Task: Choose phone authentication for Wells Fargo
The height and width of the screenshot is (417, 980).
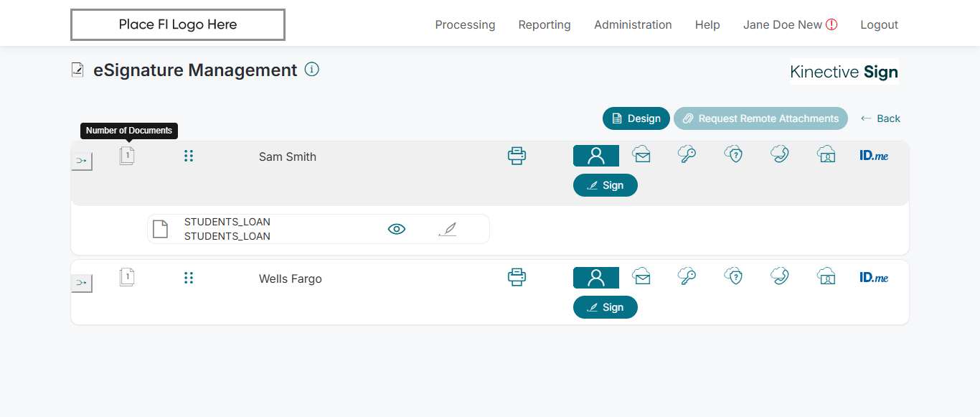Action: pos(779,276)
